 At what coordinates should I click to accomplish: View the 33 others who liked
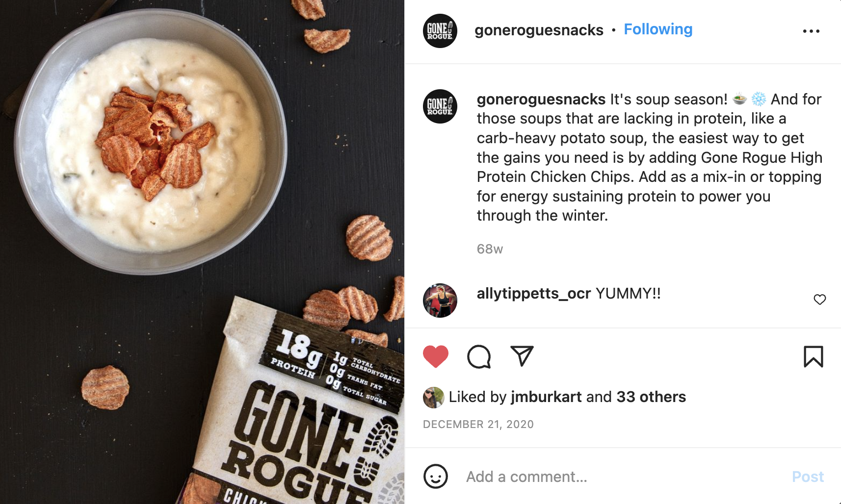651,397
